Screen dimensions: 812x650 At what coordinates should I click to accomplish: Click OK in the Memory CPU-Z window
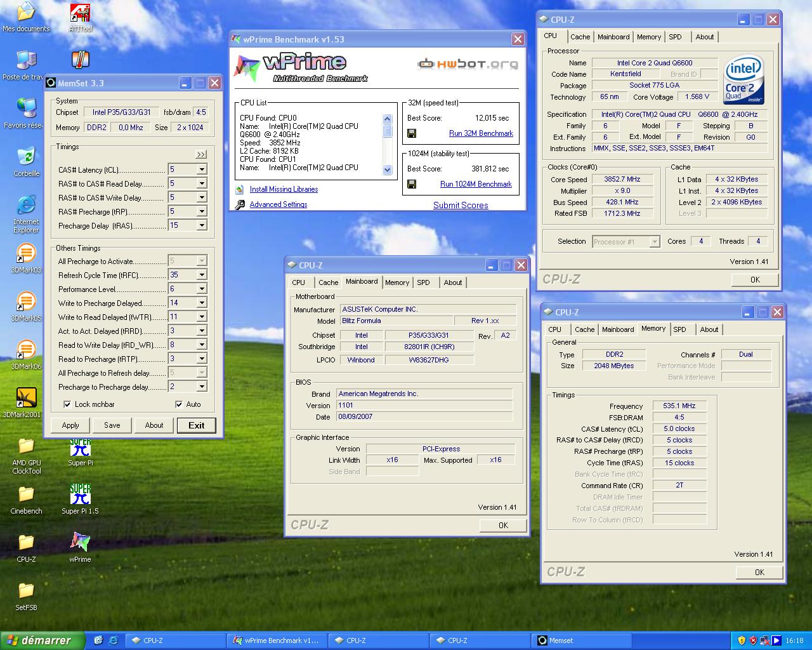(x=759, y=572)
